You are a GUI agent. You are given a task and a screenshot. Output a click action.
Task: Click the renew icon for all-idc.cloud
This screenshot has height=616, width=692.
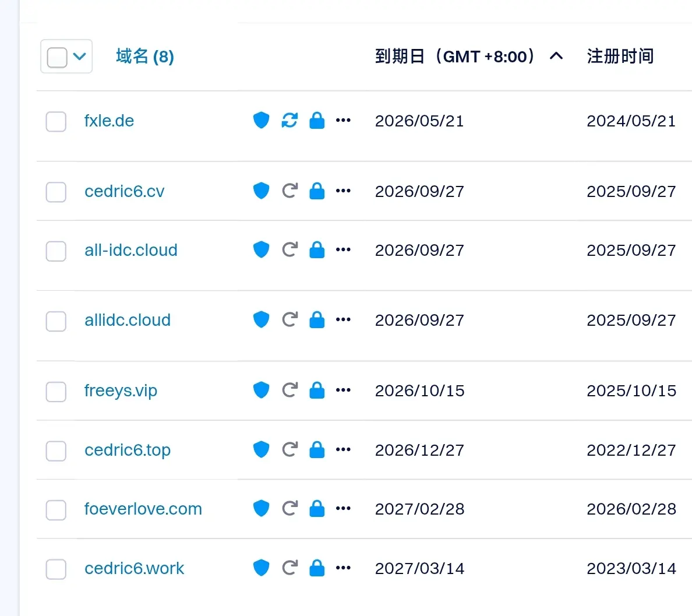click(290, 249)
